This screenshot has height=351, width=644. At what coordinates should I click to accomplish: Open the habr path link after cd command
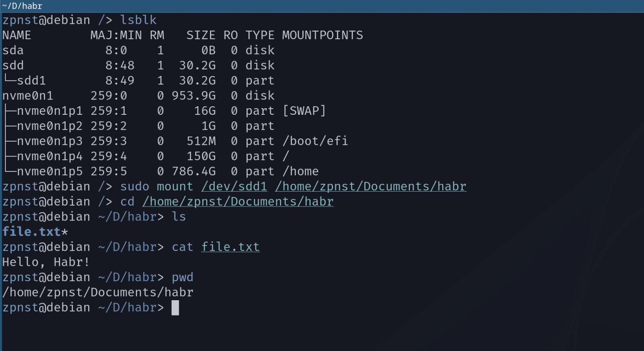[238, 202]
